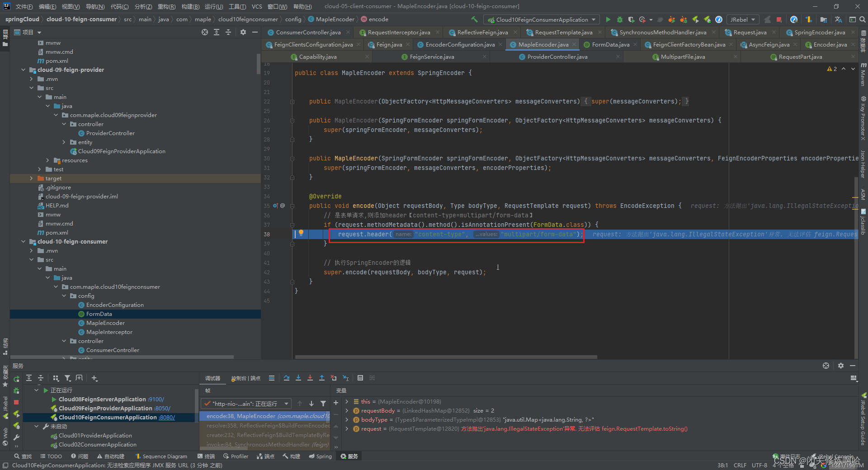Toggle fold marker on line 22 constructor

292,102
